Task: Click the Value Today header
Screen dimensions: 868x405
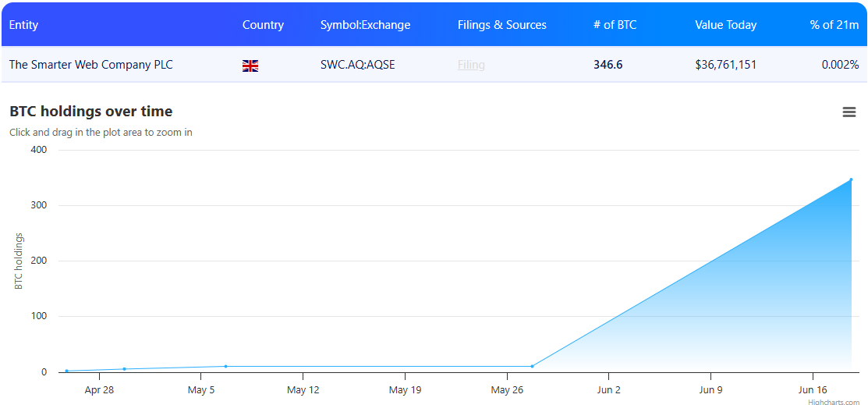Action: [x=726, y=25]
